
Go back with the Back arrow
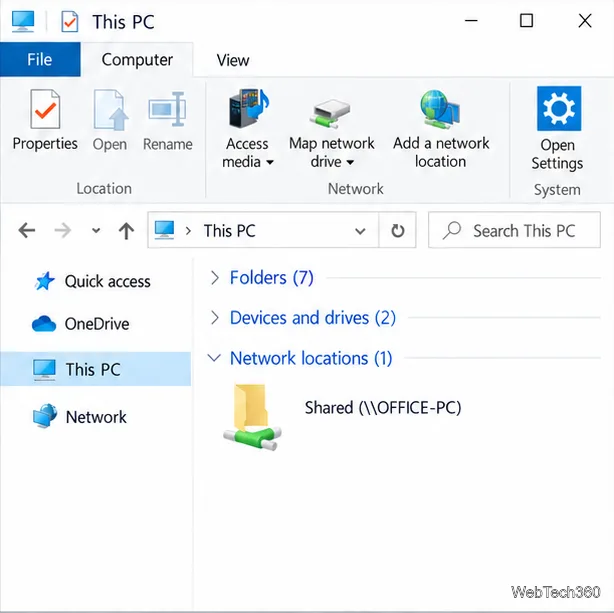coord(27,230)
